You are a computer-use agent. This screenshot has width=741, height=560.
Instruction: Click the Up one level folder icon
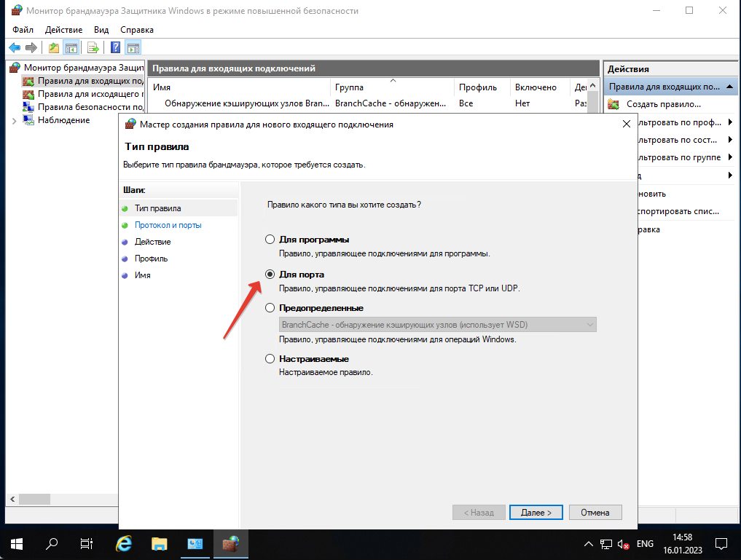click(x=54, y=47)
